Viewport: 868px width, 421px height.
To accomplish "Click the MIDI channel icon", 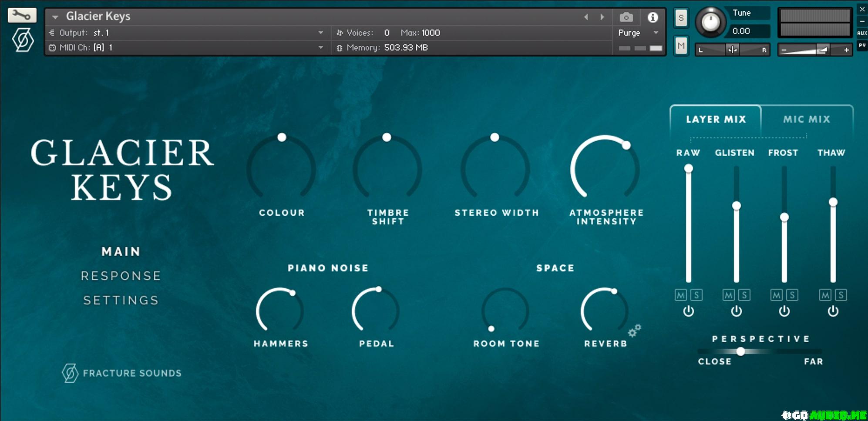I will [x=52, y=47].
